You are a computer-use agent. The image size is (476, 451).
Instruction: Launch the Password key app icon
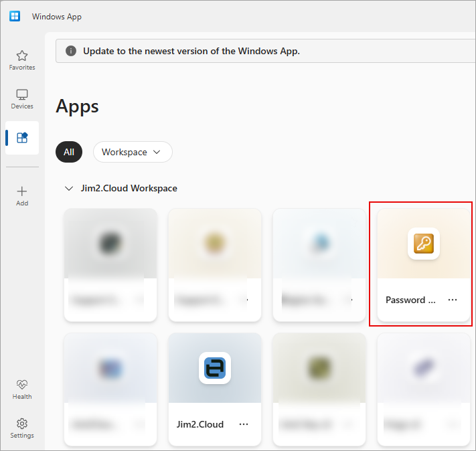coord(424,244)
